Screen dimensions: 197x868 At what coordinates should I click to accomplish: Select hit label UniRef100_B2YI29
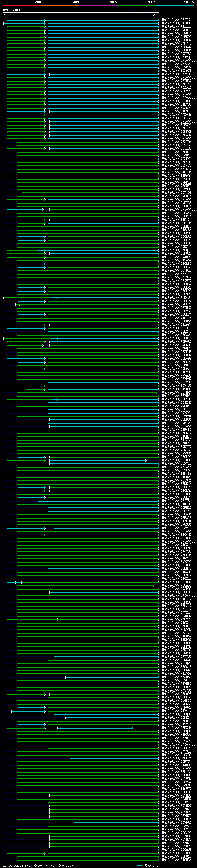click(x=177, y=274)
